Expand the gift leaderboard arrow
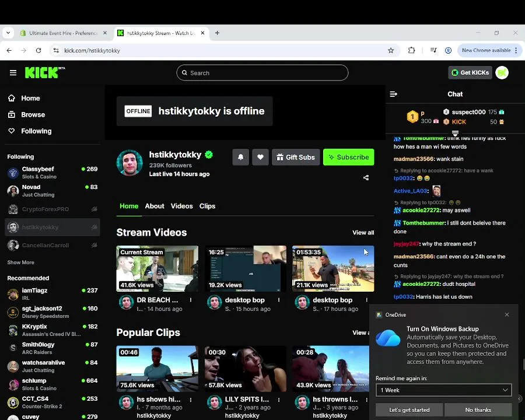This screenshot has height=420, width=525. [x=454, y=134]
